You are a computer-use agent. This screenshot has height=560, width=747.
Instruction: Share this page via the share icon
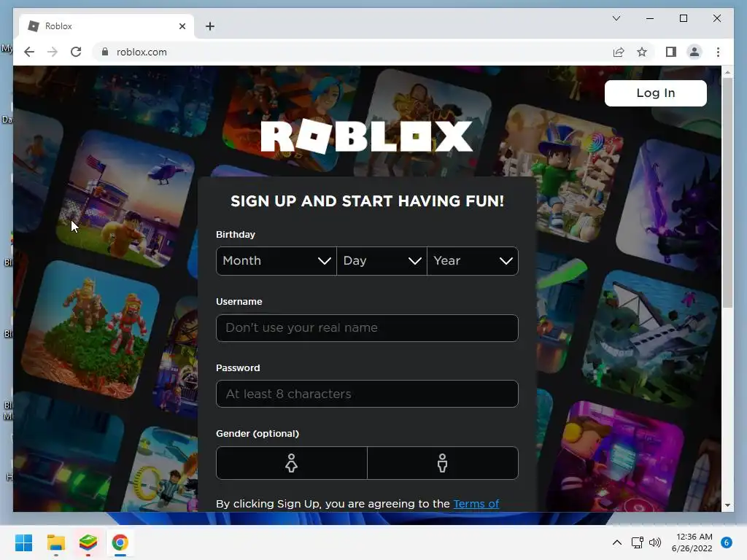pos(619,52)
